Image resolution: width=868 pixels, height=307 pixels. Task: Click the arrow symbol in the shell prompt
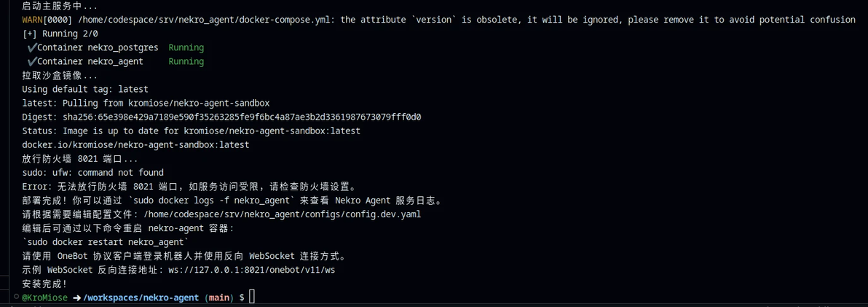pos(76,298)
